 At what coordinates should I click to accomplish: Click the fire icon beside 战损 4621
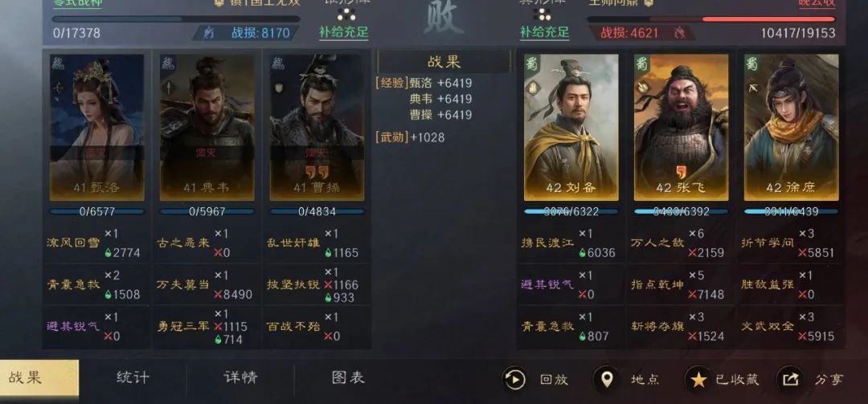680,33
